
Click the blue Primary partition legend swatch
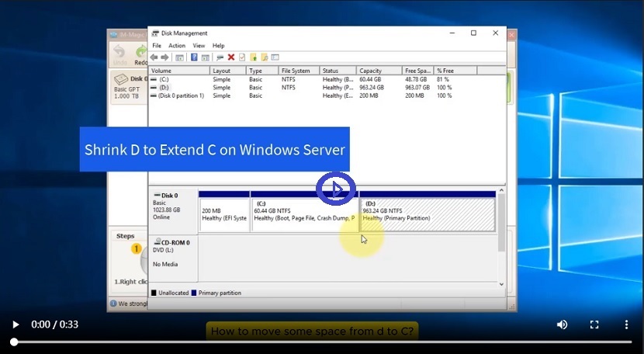(194, 293)
